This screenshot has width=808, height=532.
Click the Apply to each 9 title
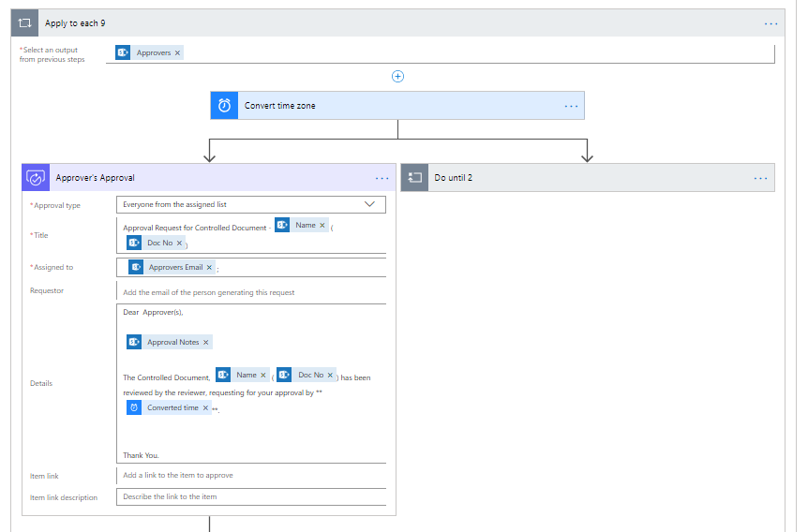75,23
